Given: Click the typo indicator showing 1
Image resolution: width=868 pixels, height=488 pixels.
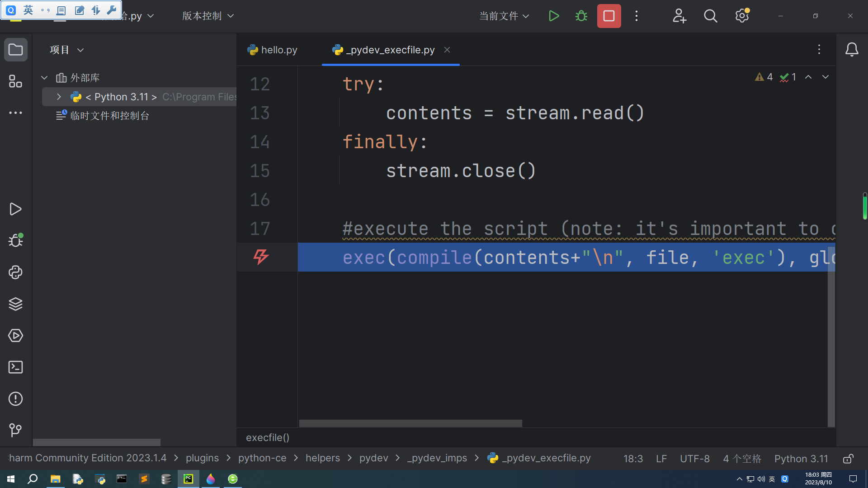Looking at the screenshot, I should (x=788, y=77).
